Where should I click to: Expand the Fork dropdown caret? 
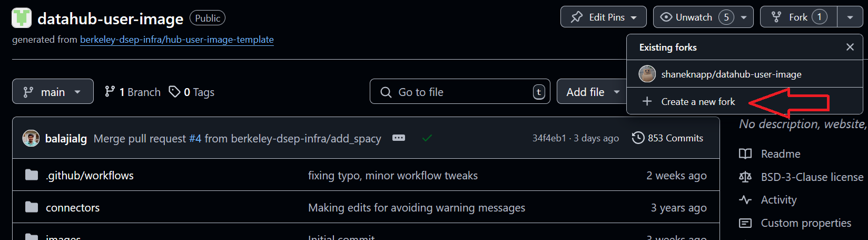[850, 17]
